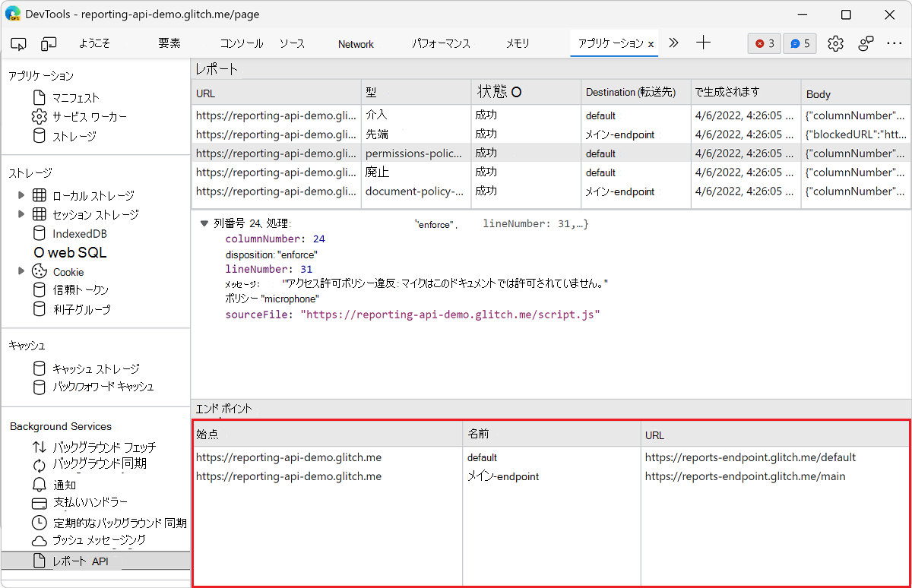Open hidden tabs with the chevron arrow
This screenshot has width=912, height=588.
[673, 43]
